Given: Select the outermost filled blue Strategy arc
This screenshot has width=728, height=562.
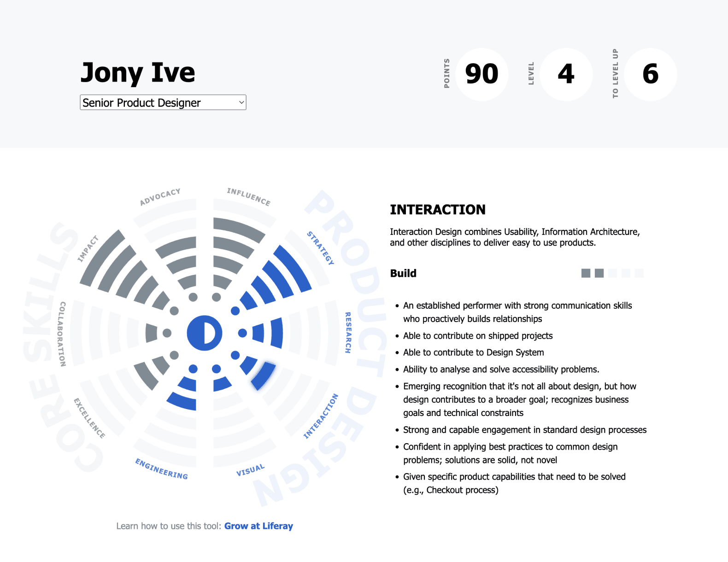Looking at the screenshot, I should click(x=295, y=267).
